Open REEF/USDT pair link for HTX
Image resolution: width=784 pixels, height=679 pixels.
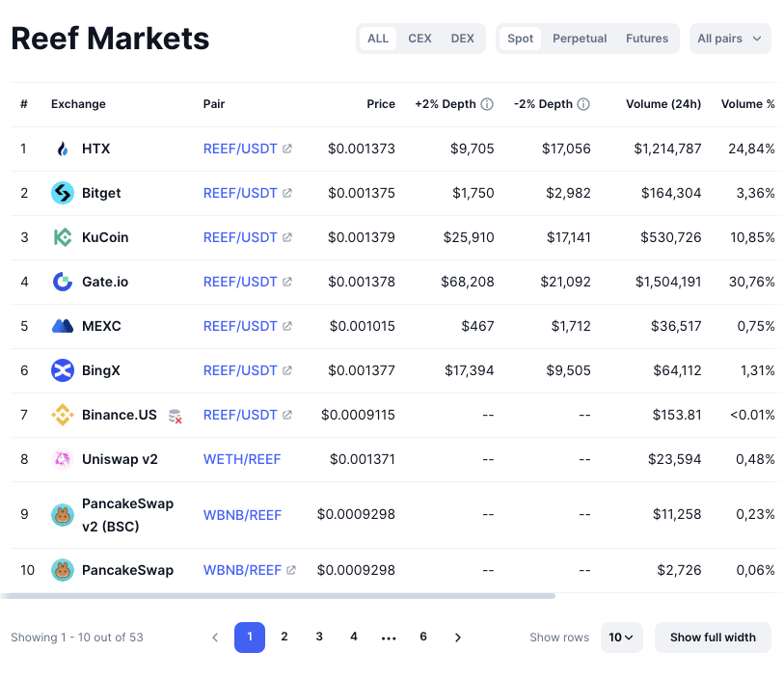[240, 149]
